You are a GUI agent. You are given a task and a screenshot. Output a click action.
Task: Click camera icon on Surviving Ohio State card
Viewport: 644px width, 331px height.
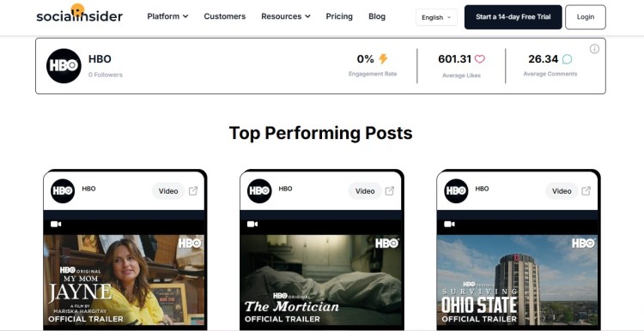(449, 224)
